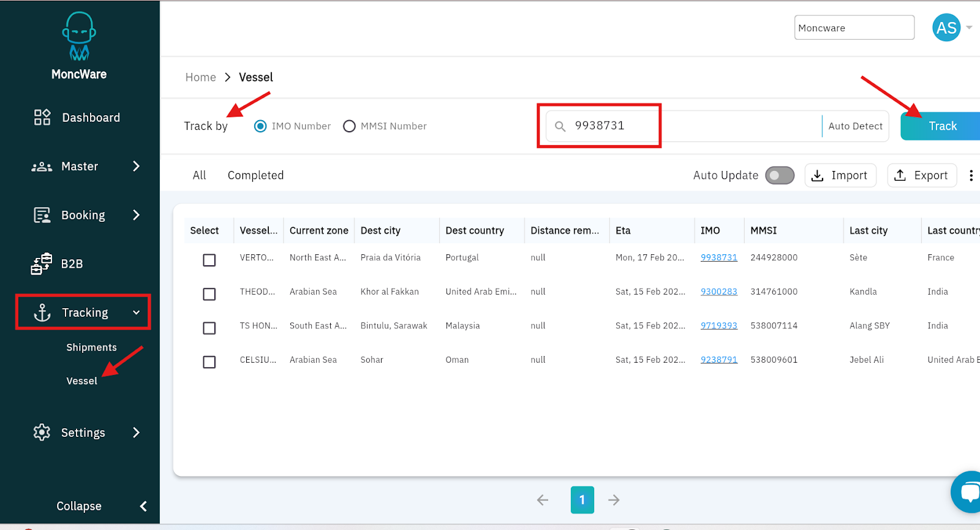Viewport: 980px width, 530px height.
Task: Click the MMSI value 244928000
Action: click(x=774, y=258)
